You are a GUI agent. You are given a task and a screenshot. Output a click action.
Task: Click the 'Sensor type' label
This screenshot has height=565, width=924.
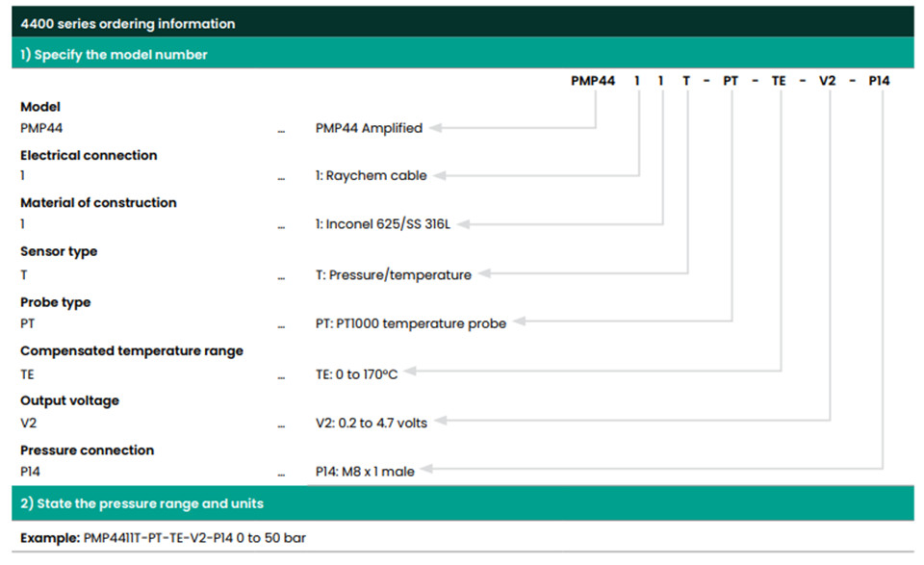coord(59,251)
